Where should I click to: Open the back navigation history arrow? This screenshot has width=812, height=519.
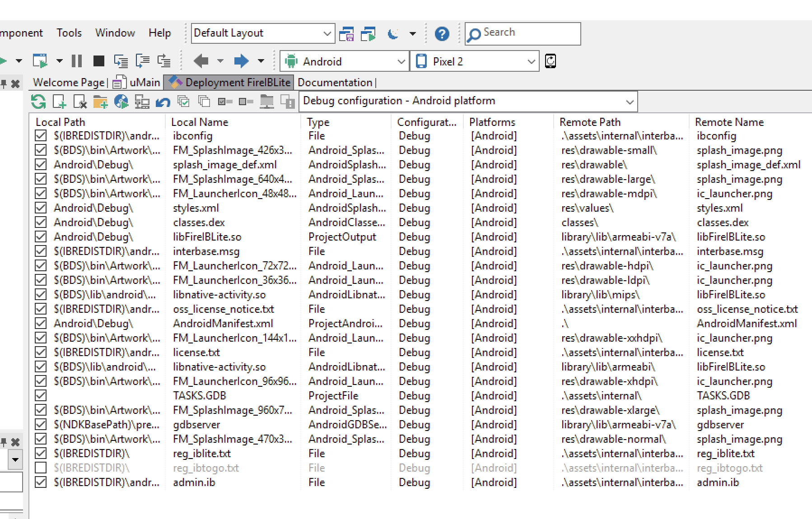(x=220, y=61)
